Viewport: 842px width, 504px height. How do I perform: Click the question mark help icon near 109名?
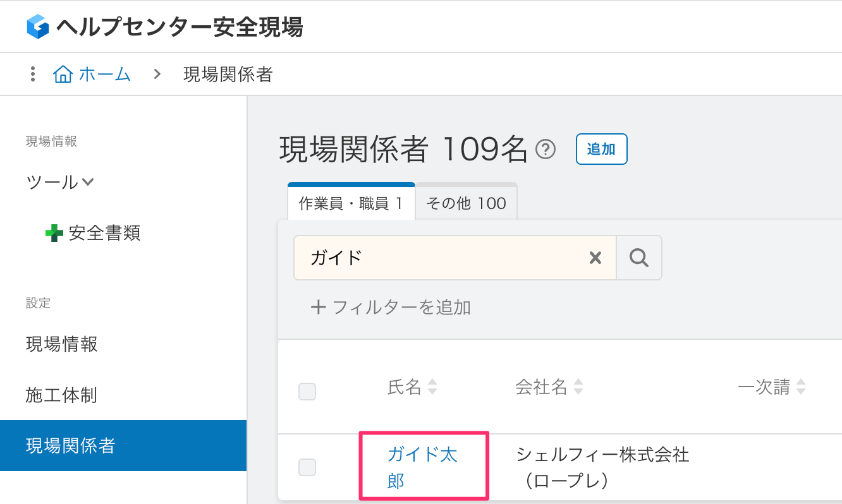[x=545, y=148]
